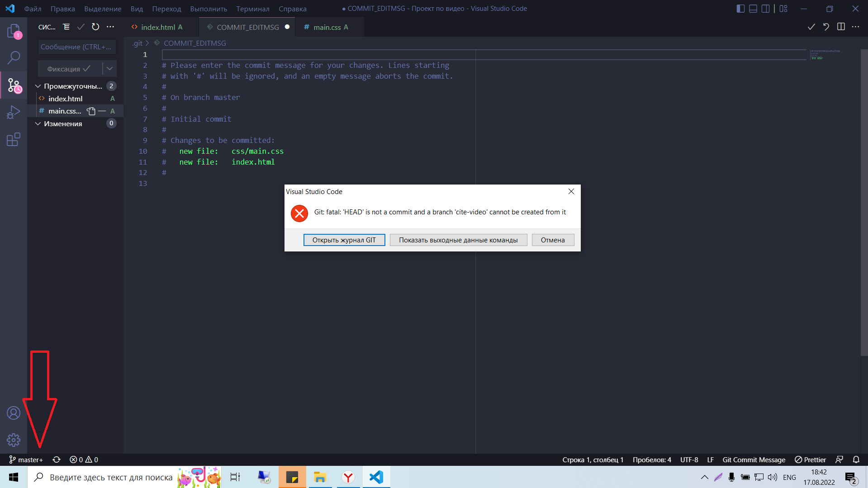Click the feedback icon in status bar
The width and height of the screenshot is (868, 488).
pos(839,460)
